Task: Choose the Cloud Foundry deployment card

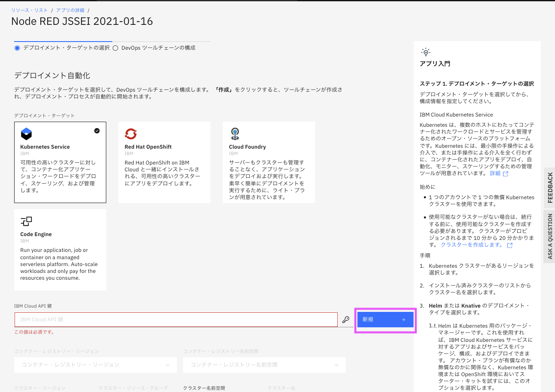Action: pos(269,162)
